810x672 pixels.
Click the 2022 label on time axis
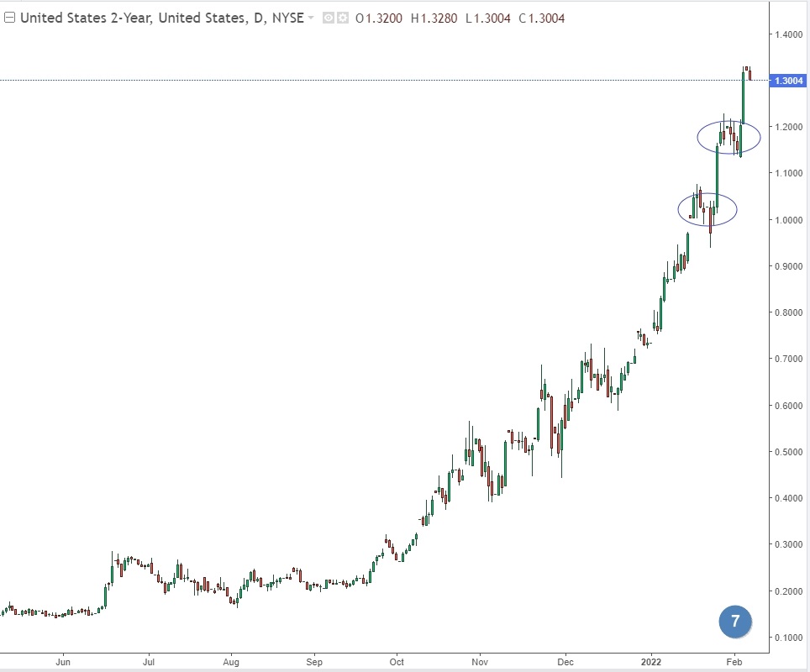[652, 660]
